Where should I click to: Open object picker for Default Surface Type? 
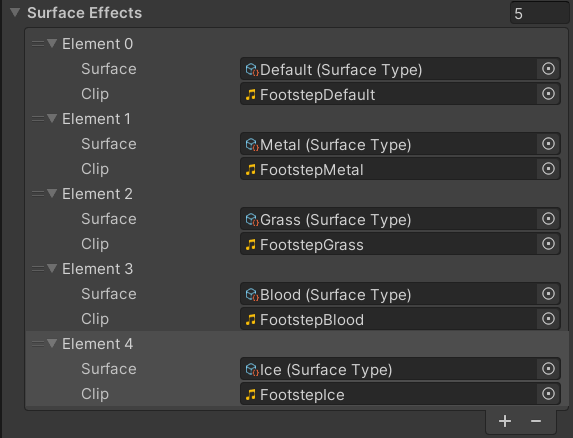[x=548, y=69]
